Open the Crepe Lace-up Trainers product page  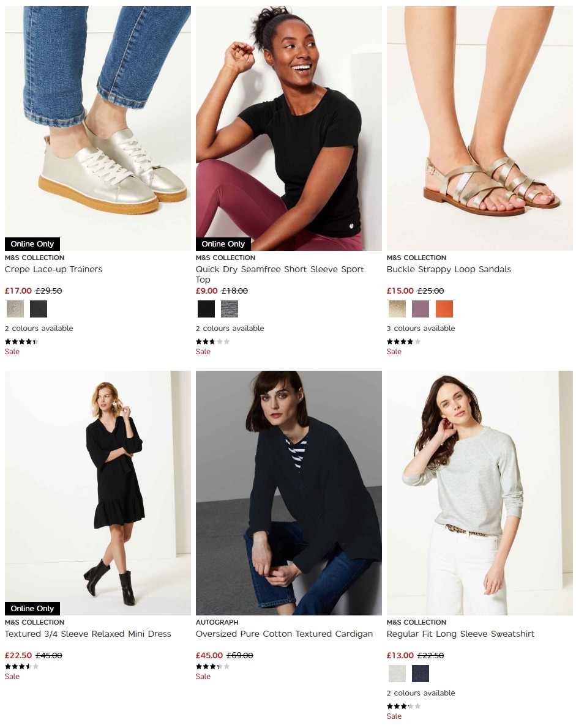[53, 269]
